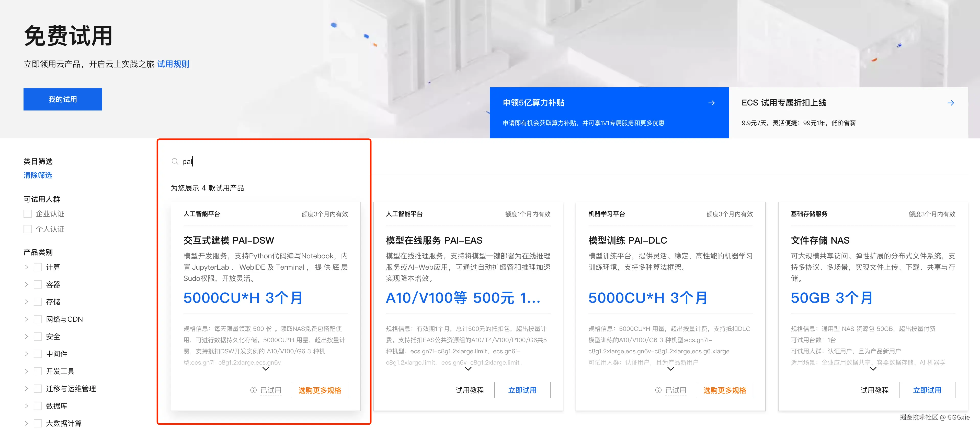Open the 试用规则 link
The height and width of the screenshot is (431, 980).
coord(173,64)
